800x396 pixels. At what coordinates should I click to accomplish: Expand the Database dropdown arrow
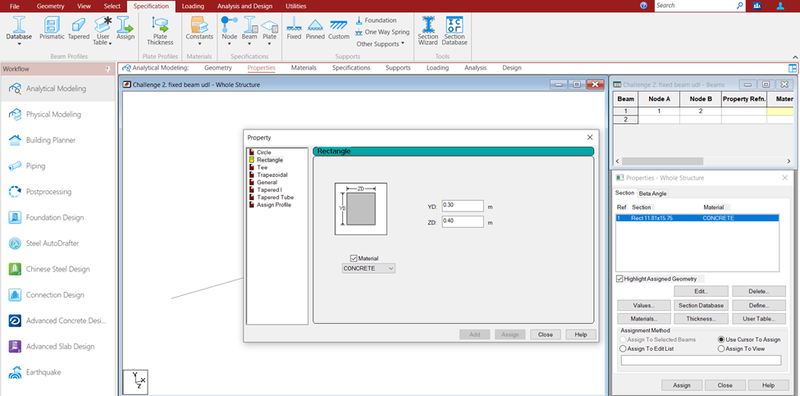click(x=19, y=44)
